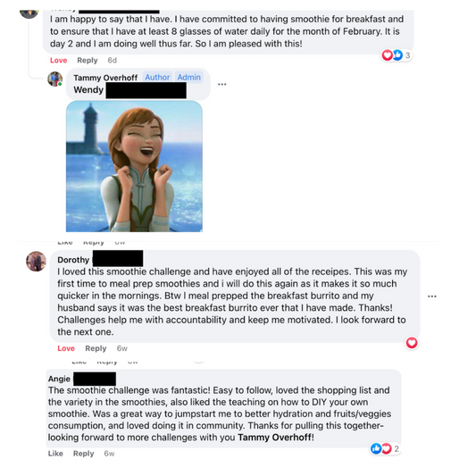Like Angie's smoothie challenge comment

(55, 454)
